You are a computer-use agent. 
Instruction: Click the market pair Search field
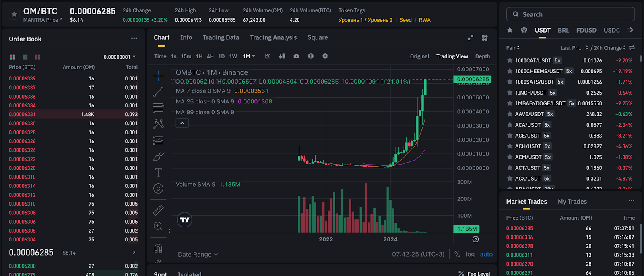coord(570,14)
